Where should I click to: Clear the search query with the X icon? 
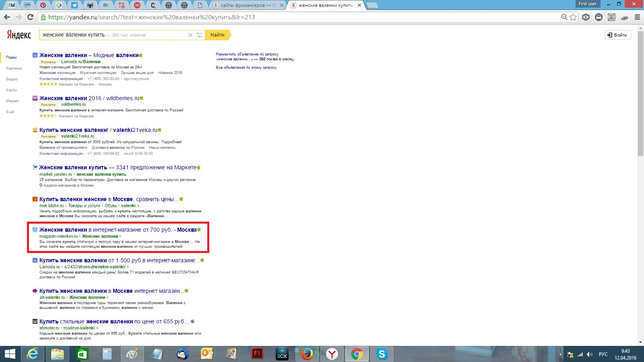[190, 35]
